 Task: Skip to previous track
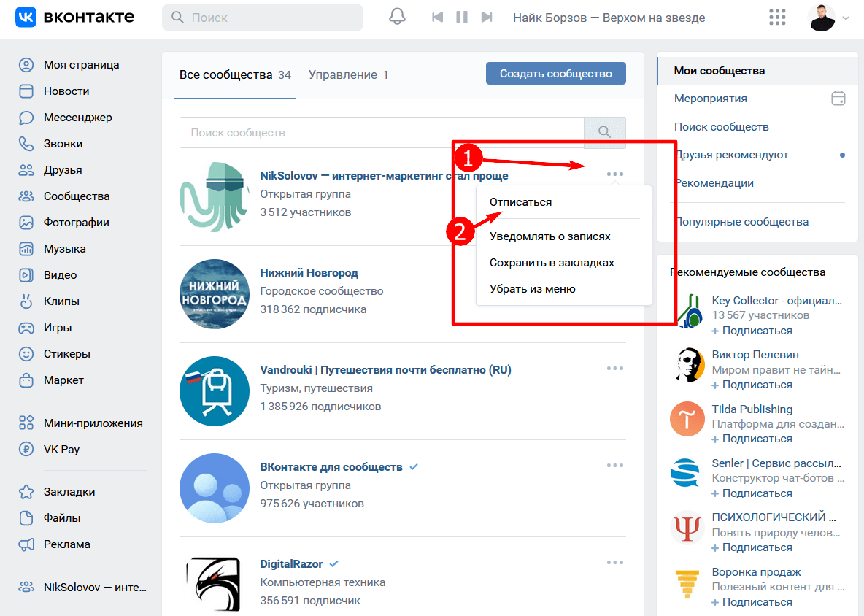point(438,17)
